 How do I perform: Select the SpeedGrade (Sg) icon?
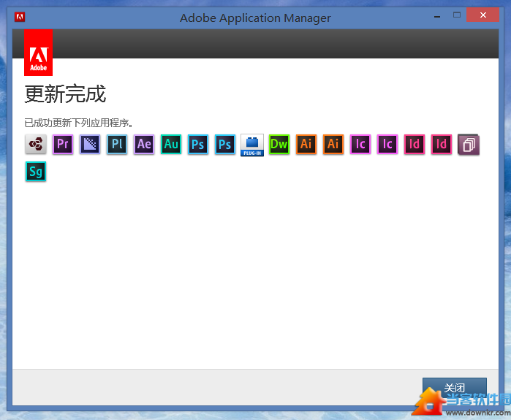36,171
